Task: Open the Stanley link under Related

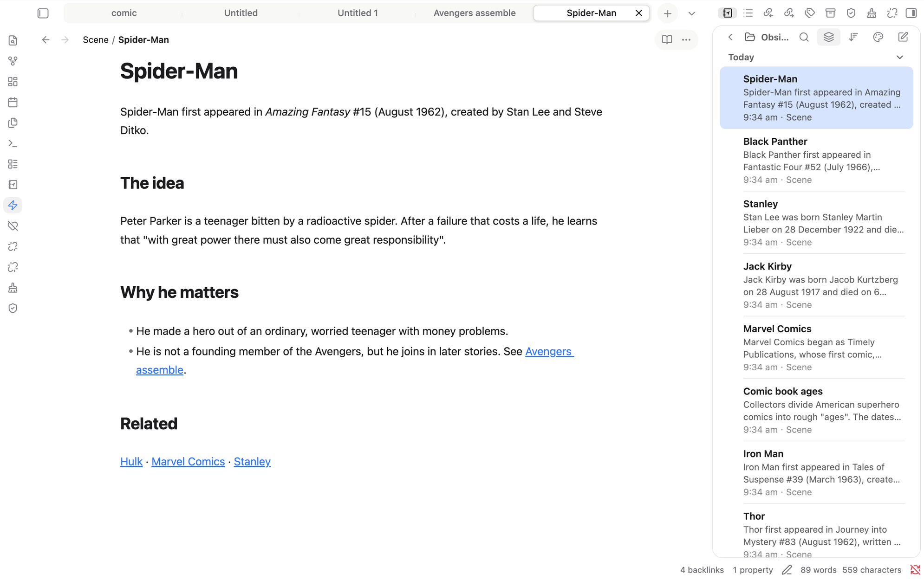Action: coord(252,462)
